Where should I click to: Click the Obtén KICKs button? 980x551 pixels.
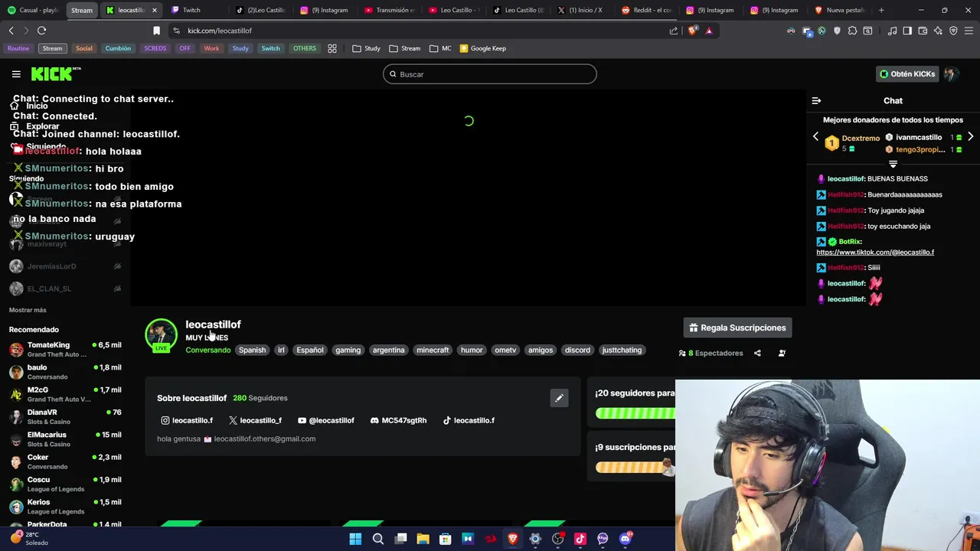[x=907, y=74]
